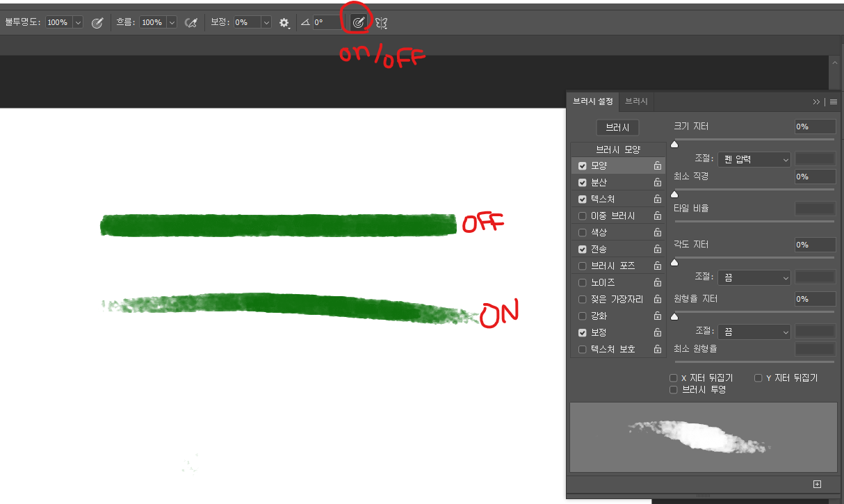
Task: Uncheck the 전송 checkbox
Action: tap(583, 250)
